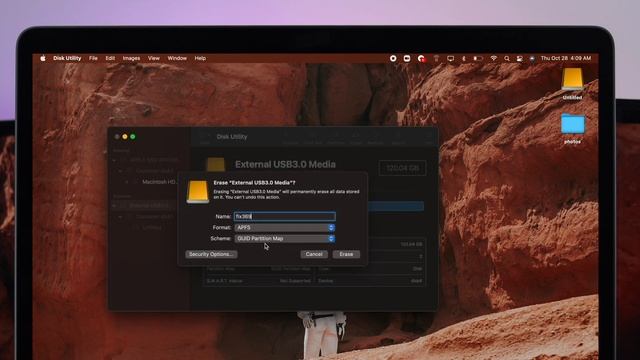
Task: Open the Wi-Fi status menu
Action: pyautogui.click(x=493, y=58)
